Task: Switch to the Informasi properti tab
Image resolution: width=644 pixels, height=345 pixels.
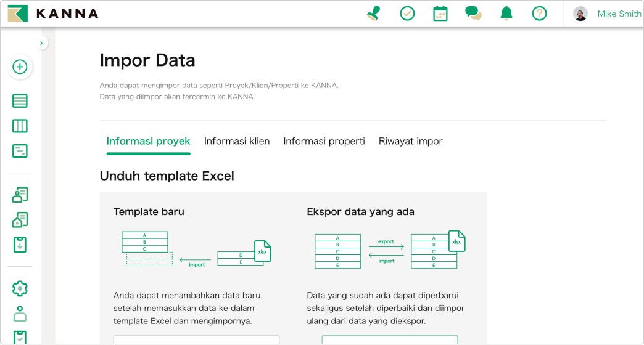Action: click(x=324, y=141)
